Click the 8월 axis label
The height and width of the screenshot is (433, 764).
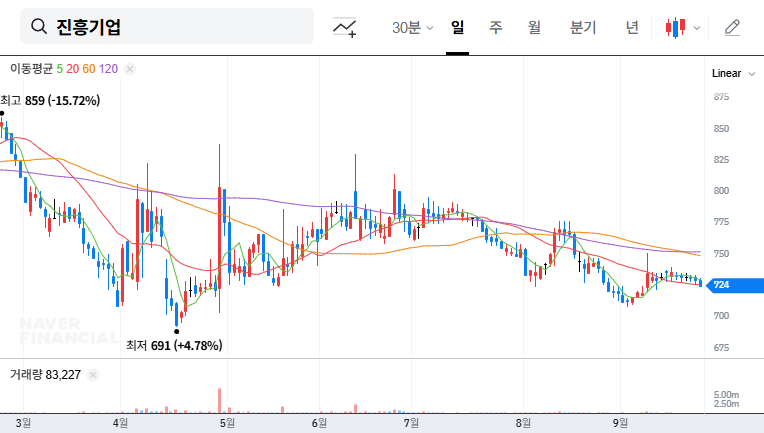523,423
